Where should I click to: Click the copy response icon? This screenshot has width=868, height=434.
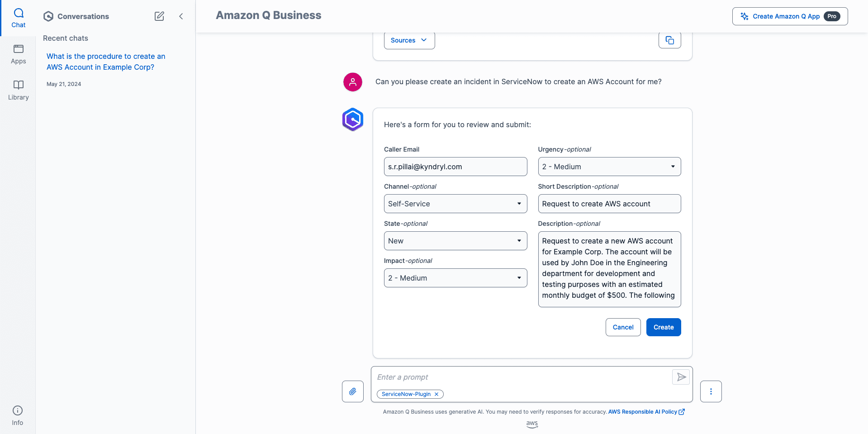click(669, 40)
